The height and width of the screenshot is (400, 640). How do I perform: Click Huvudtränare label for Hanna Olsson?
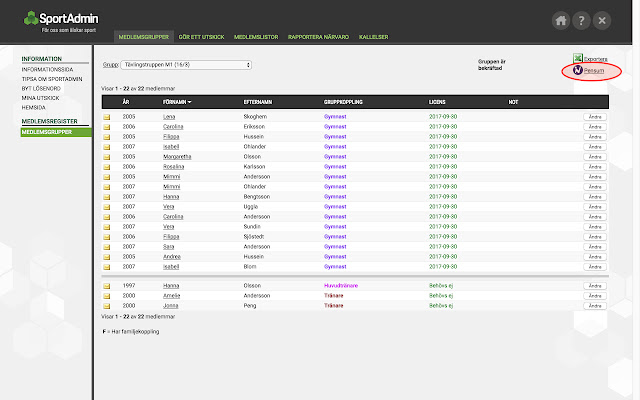[x=341, y=286]
